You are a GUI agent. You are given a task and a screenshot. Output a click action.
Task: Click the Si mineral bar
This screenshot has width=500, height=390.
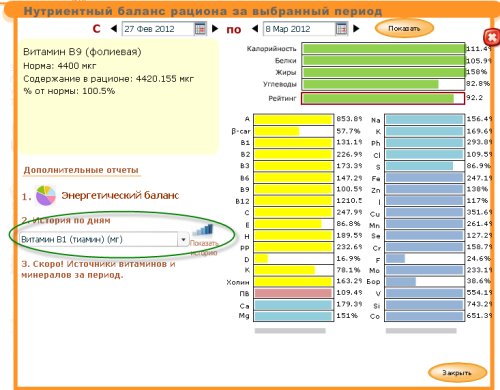click(425, 305)
